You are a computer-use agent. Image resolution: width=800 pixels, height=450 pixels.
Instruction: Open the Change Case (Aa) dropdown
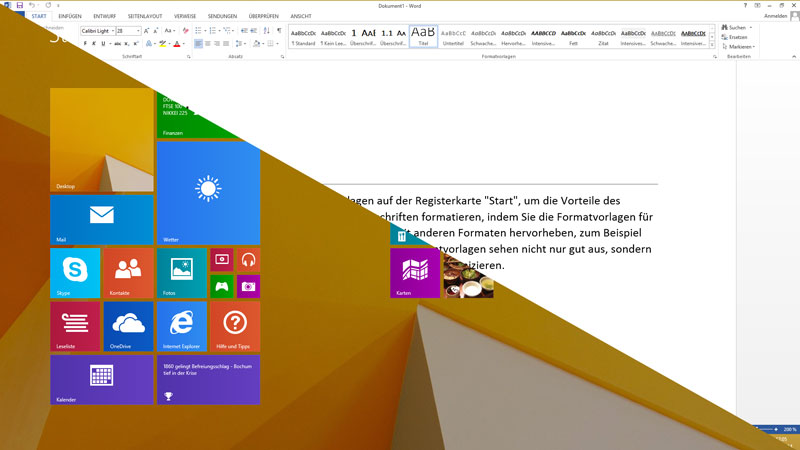point(169,31)
